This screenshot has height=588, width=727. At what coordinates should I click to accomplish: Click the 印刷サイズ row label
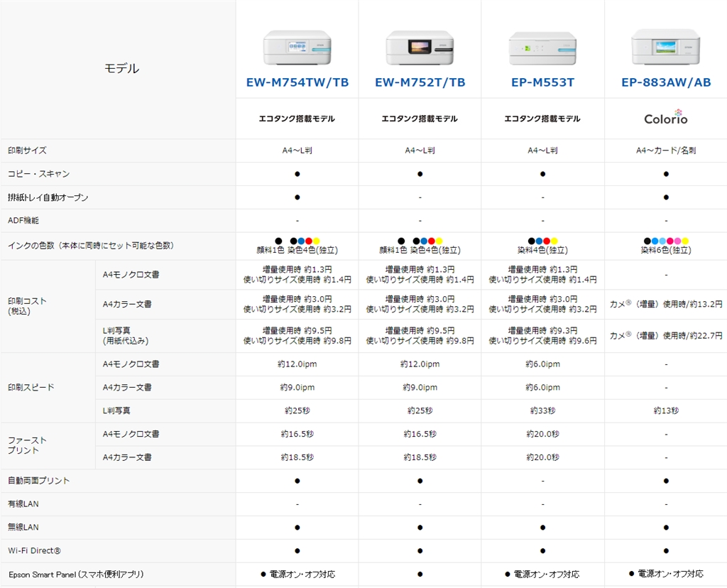coord(28,151)
